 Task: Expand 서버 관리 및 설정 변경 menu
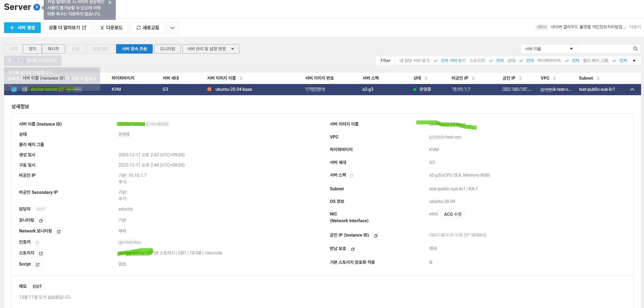(211, 49)
